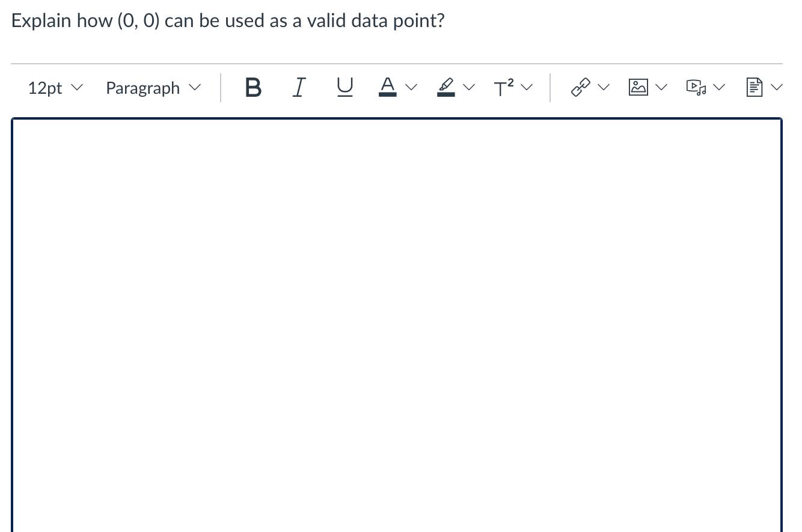This screenshot has height=532, width=802.
Task: Insert media with the video/music icon
Action: click(696, 88)
